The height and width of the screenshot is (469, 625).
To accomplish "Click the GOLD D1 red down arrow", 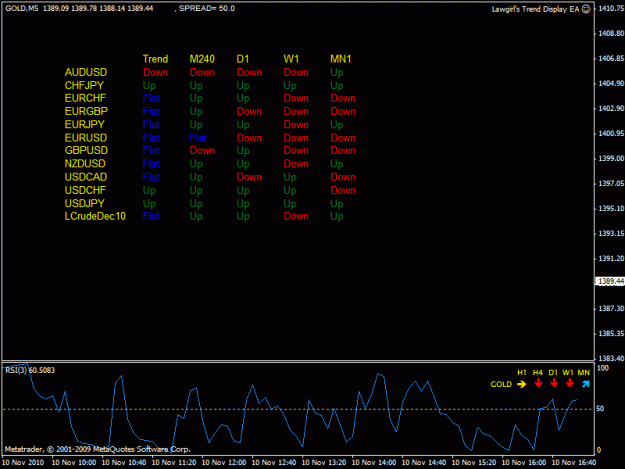I will point(554,383).
